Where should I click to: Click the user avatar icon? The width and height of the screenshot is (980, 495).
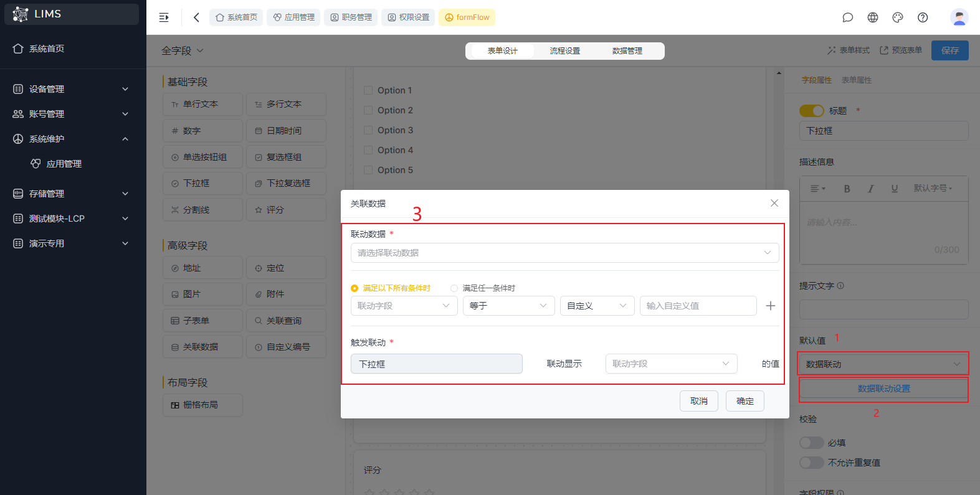point(959,17)
